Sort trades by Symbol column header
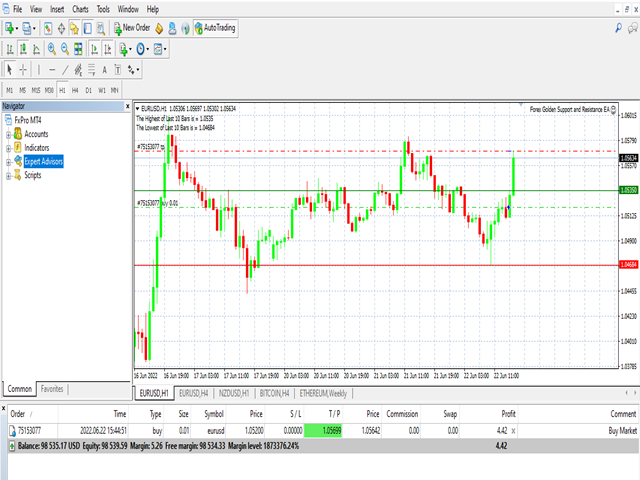 coord(214,414)
